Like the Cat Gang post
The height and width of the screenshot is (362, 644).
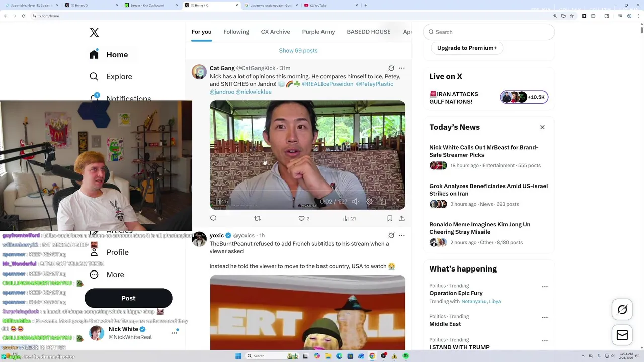tap(304, 218)
